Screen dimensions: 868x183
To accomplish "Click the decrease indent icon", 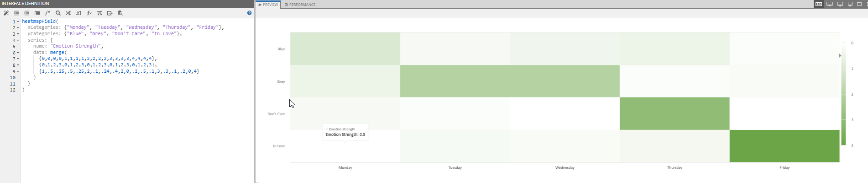I will (16, 13).
